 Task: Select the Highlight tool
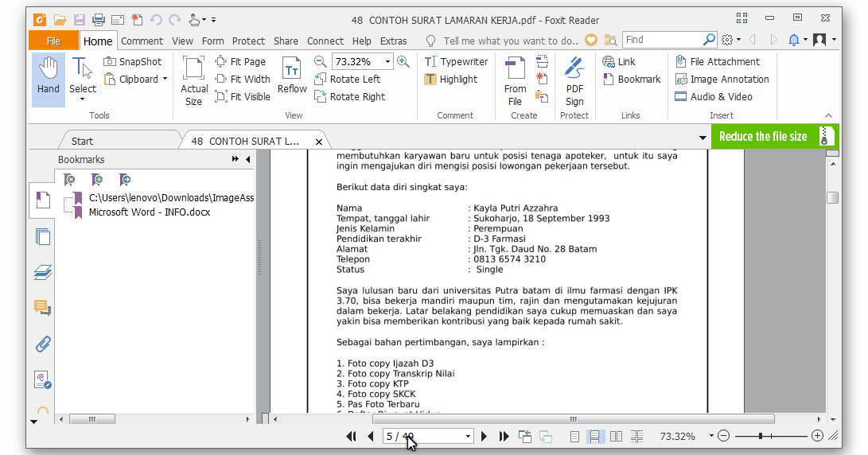tap(451, 80)
